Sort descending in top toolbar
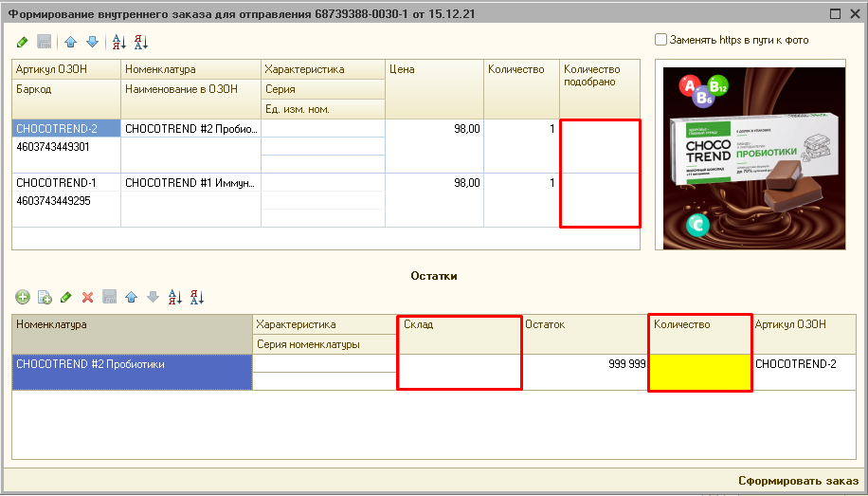The height and width of the screenshot is (496, 868). pyautogui.click(x=141, y=42)
